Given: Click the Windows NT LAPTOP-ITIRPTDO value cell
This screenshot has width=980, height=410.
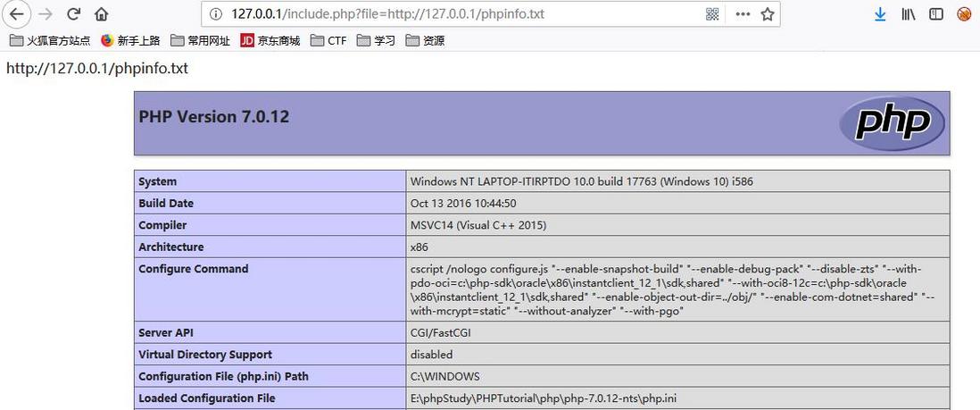Looking at the screenshot, I should point(678,181).
